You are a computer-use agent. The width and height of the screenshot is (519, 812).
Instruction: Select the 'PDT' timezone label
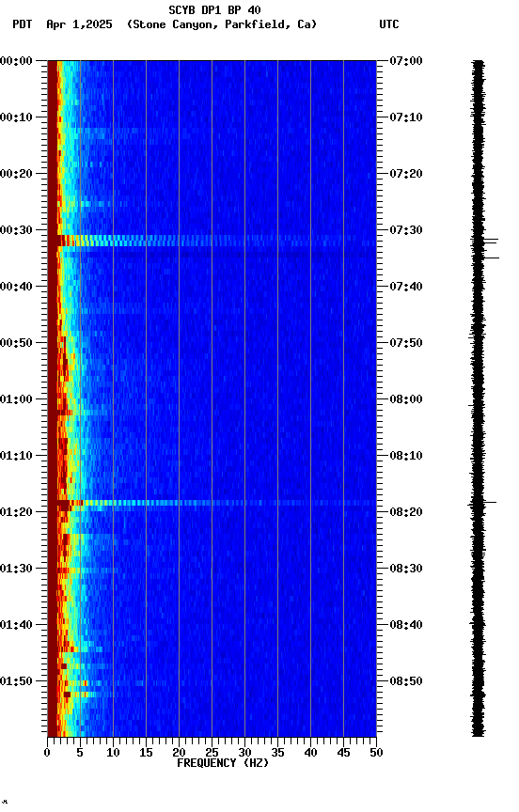[x=23, y=24]
